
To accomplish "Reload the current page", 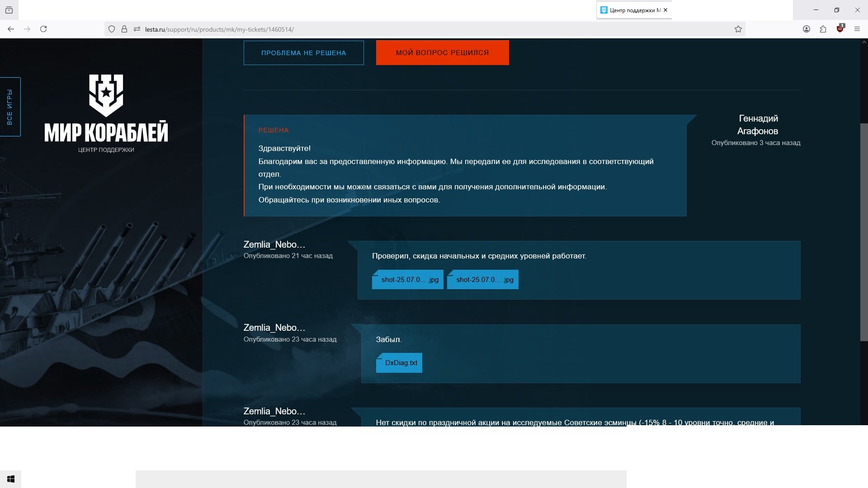I will [x=43, y=29].
